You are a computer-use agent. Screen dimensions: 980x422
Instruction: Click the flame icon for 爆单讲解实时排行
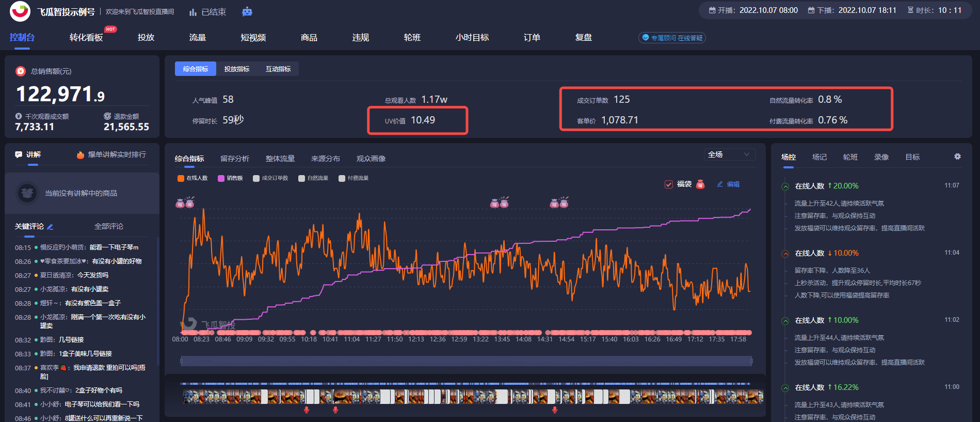pyautogui.click(x=81, y=155)
